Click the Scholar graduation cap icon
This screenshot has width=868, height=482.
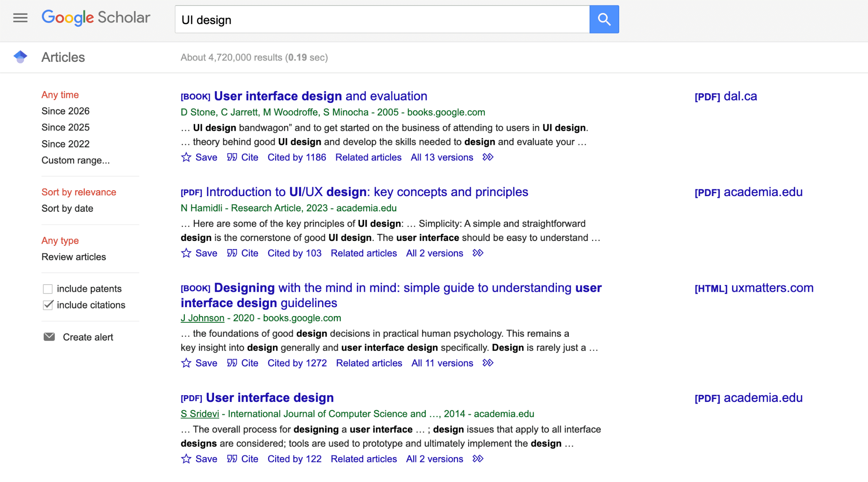tap(20, 57)
